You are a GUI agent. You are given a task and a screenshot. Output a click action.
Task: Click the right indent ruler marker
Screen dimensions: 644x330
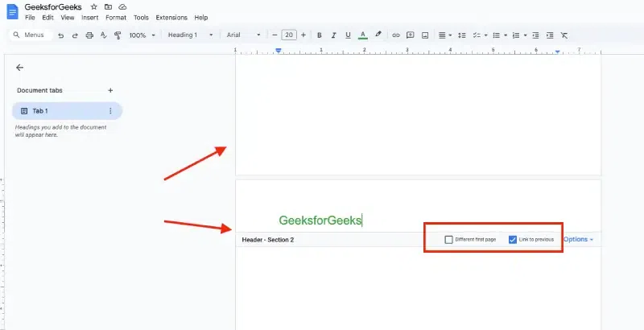coord(557,52)
